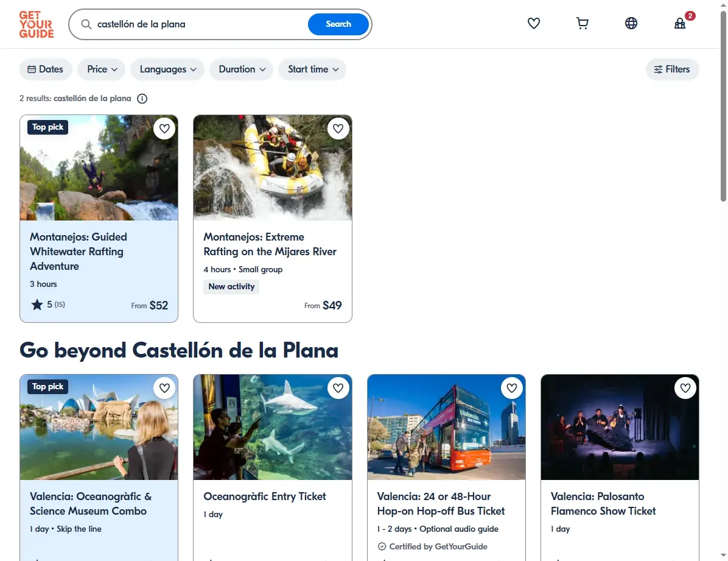Click the 1 day • Skip the line text

pyautogui.click(x=66, y=529)
